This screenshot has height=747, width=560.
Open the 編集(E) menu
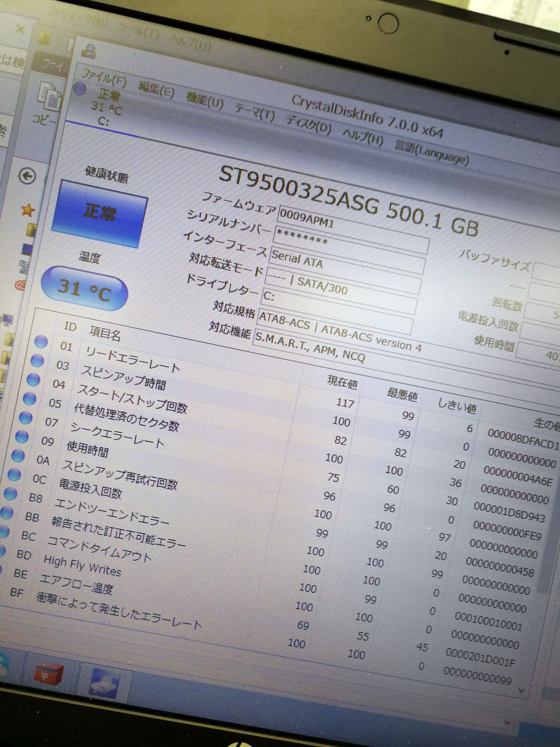click(156, 89)
